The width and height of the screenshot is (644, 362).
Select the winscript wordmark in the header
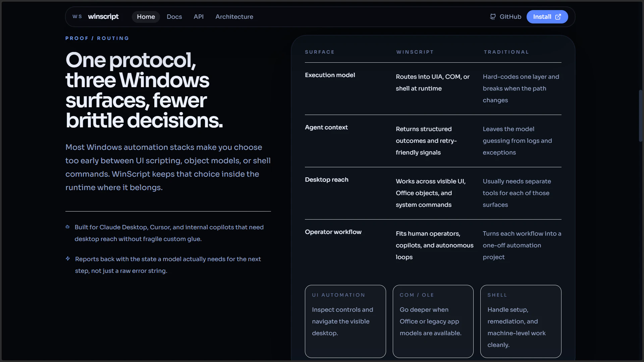[x=103, y=16]
